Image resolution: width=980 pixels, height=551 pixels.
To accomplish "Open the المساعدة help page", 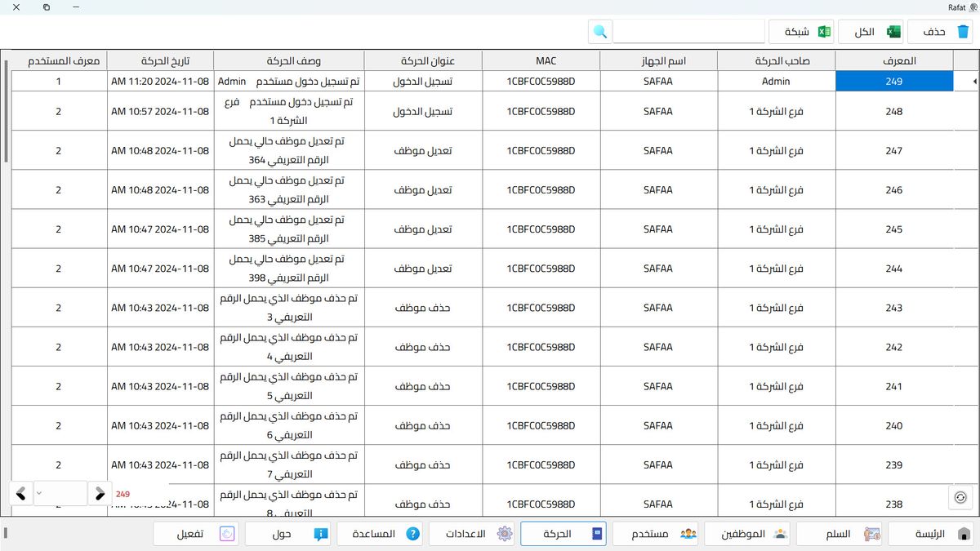I will pos(380,534).
